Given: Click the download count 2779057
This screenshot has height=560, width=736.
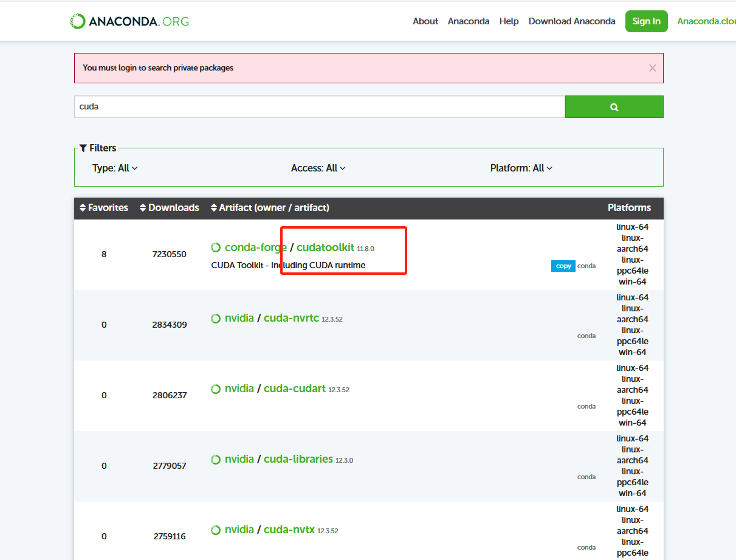Looking at the screenshot, I should pos(170,466).
